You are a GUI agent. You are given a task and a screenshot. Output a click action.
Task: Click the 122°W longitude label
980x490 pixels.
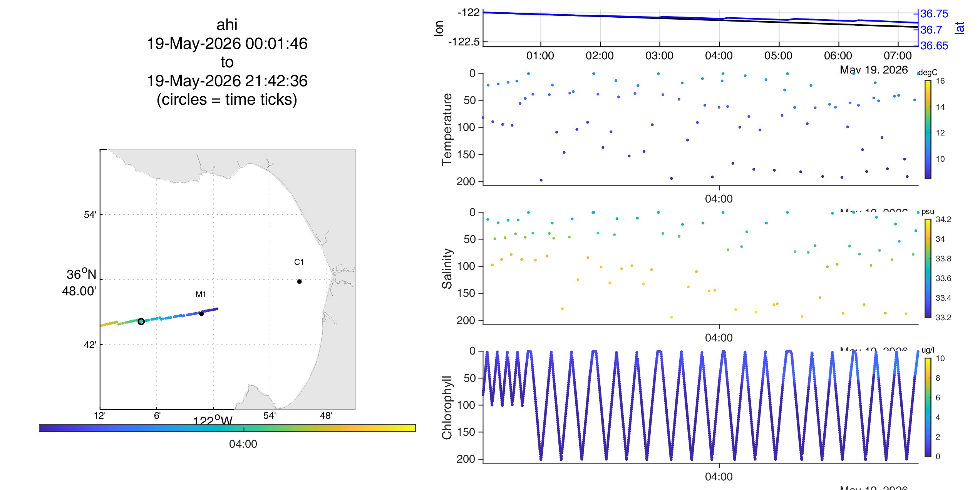(x=213, y=420)
